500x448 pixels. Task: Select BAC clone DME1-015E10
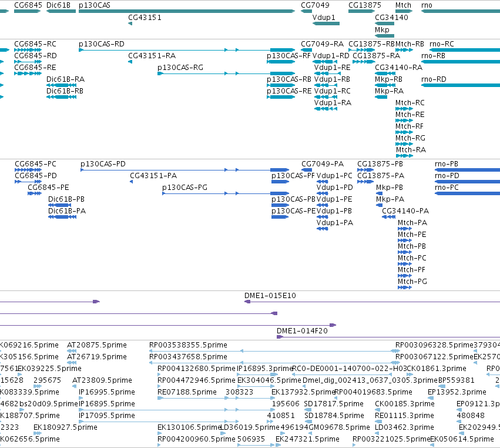pos(372,302)
